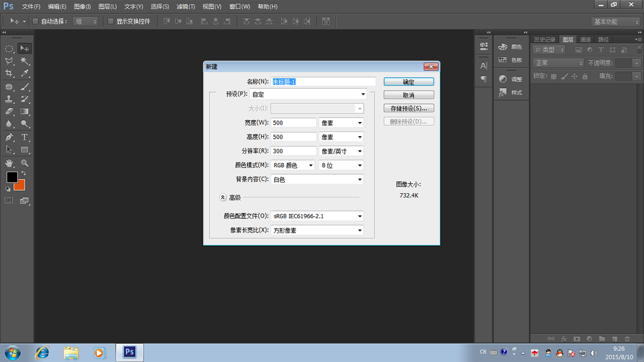Select the Crop tool
Screen dimensions: 644x362
point(9,73)
